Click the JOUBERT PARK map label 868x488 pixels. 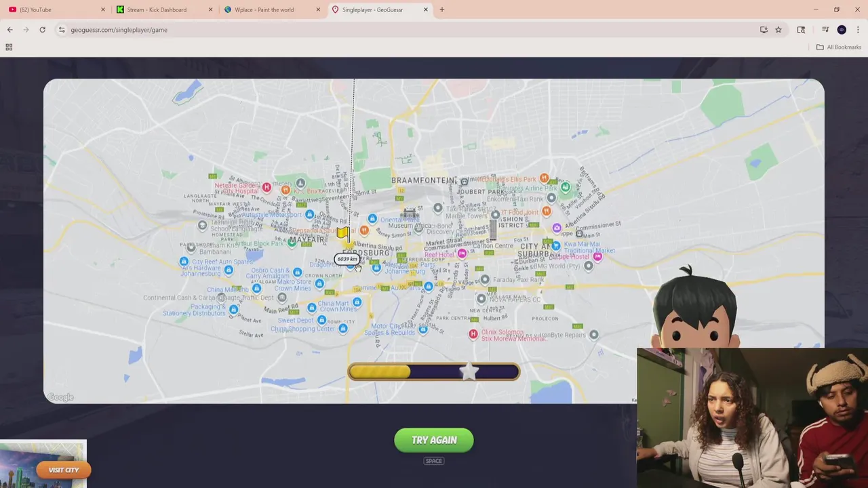[481, 192]
